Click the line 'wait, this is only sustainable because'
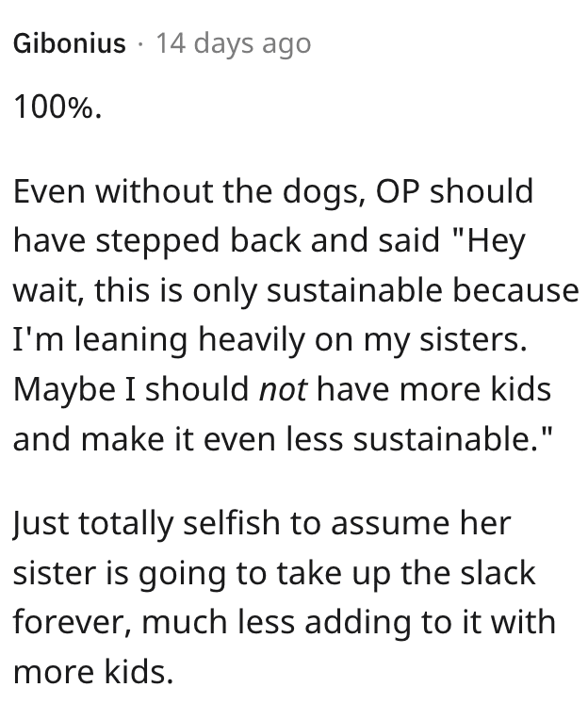This screenshot has height=720, width=588. [296, 290]
